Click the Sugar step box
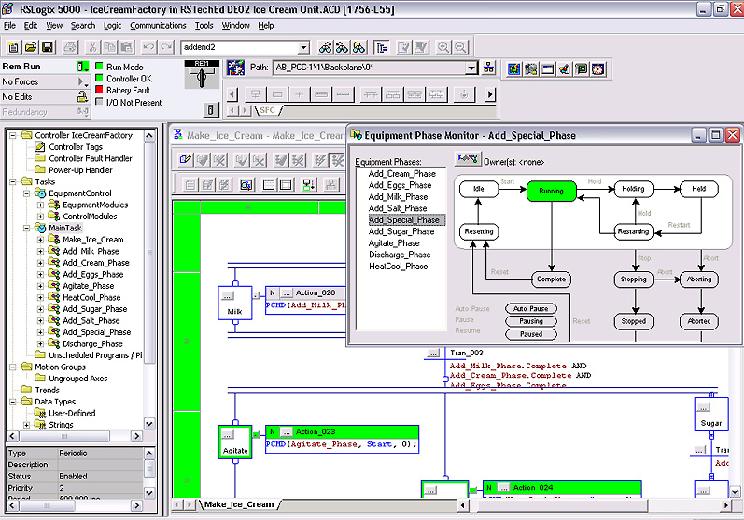The width and height of the screenshot is (744, 520). tap(711, 414)
